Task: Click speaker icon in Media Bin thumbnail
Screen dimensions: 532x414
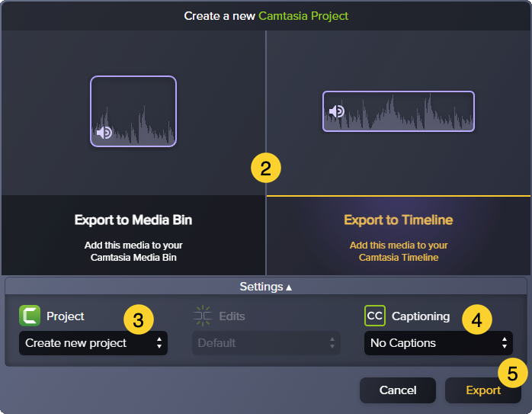Action: pyautogui.click(x=104, y=133)
